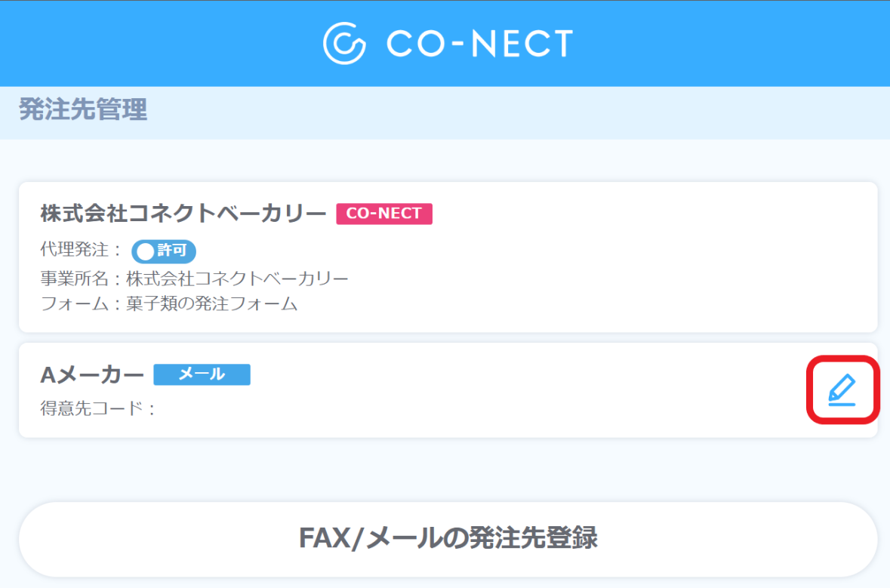Select the Aメーカー supplier name

click(92, 374)
